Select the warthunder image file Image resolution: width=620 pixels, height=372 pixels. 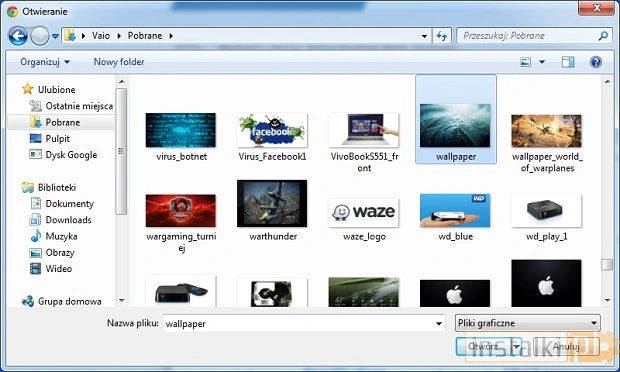[x=272, y=211]
